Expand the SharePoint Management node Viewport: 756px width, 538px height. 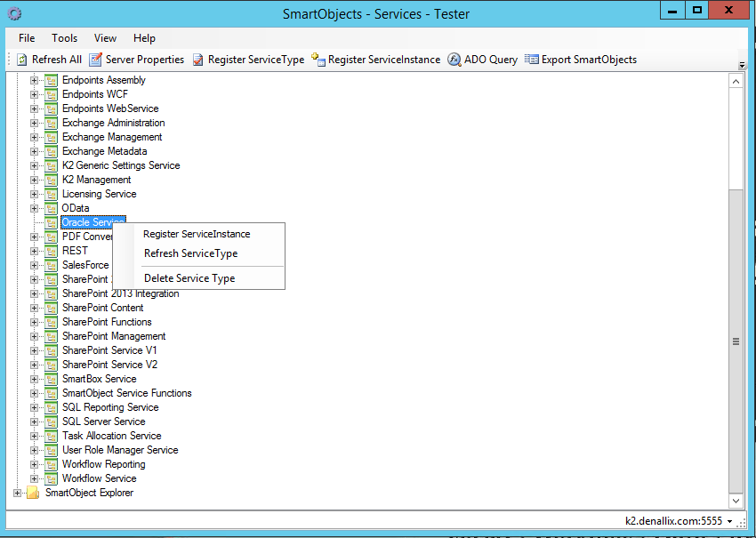(34, 336)
